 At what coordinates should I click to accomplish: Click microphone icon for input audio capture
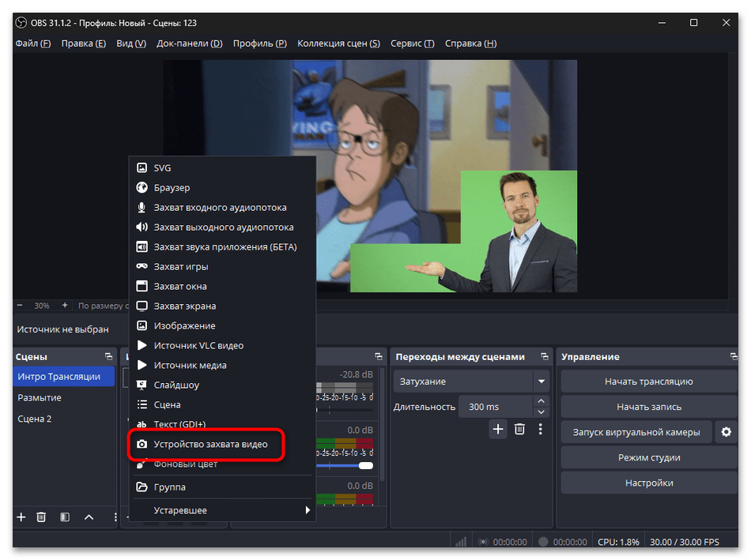point(142,207)
